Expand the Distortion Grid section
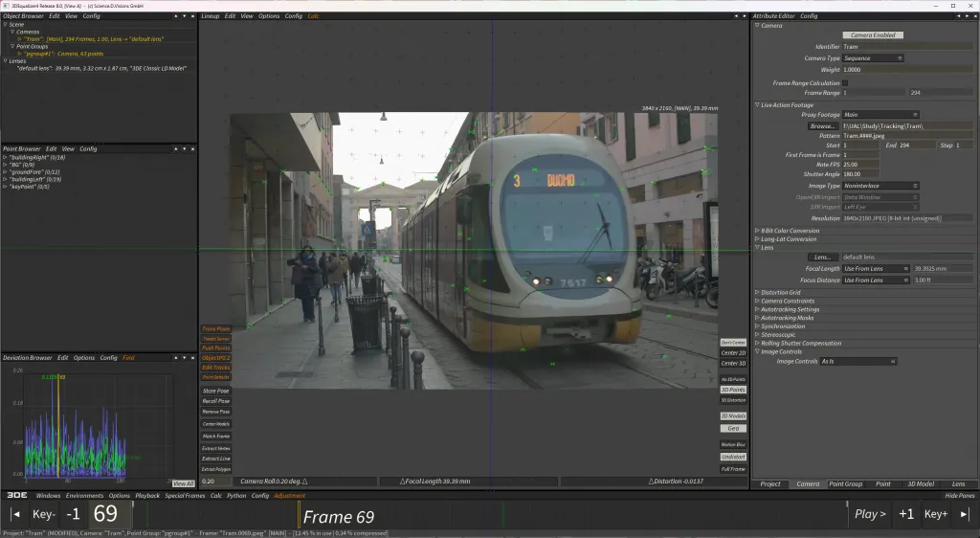Viewport: 980px width, 538px height. [x=780, y=292]
